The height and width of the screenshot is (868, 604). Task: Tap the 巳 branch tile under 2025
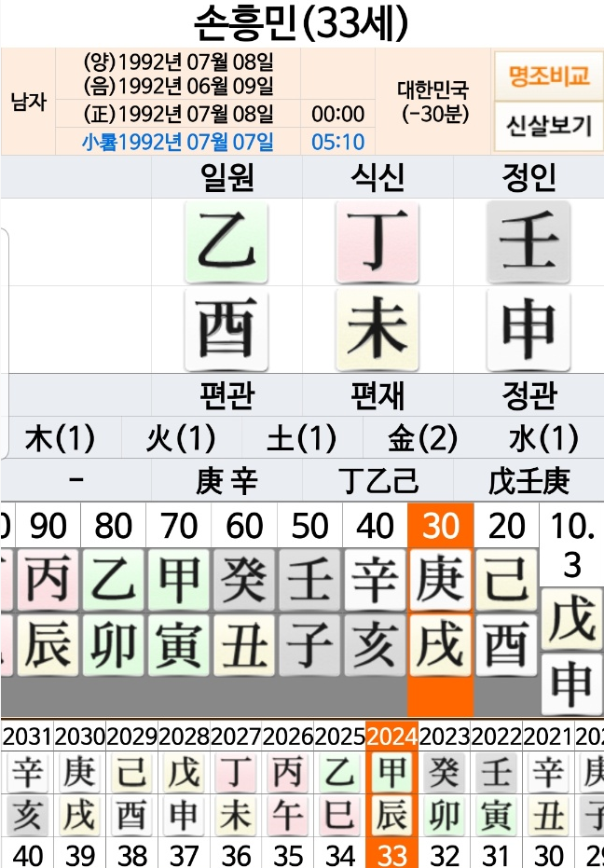(x=339, y=815)
